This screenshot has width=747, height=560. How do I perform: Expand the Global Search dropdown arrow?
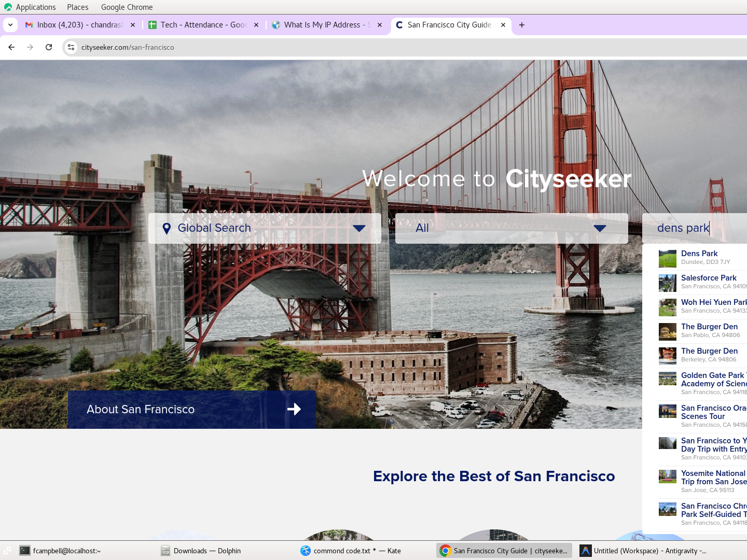pos(359,229)
